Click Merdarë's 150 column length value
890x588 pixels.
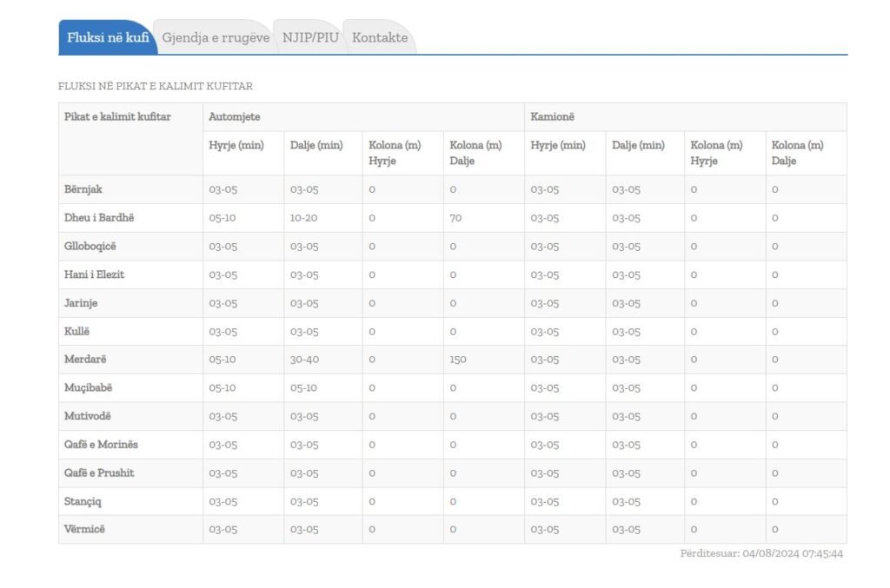tap(458, 360)
